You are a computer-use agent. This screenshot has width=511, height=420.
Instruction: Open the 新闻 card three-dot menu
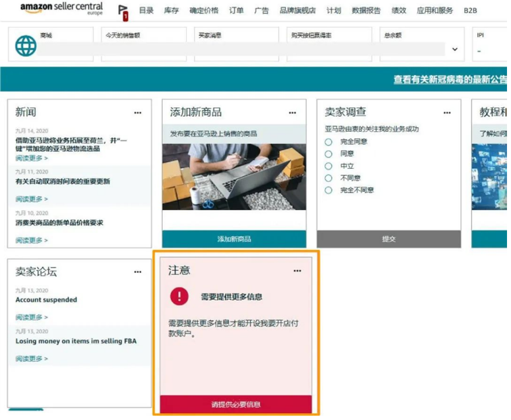138,113
